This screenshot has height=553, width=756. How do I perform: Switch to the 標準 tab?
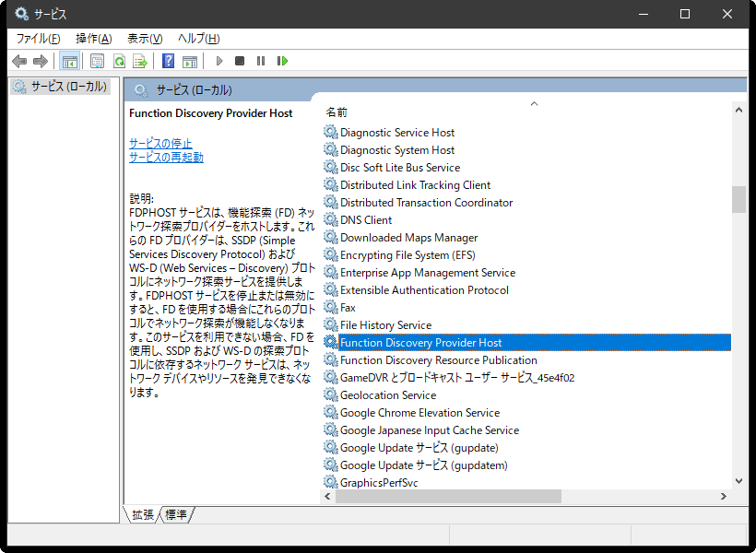tap(176, 515)
